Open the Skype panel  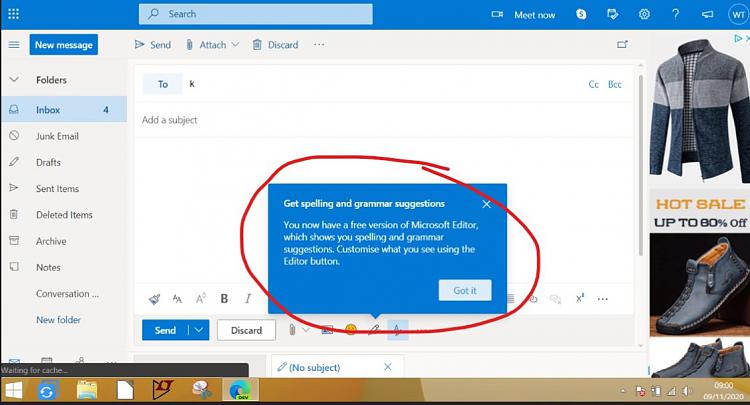[581, 14]
